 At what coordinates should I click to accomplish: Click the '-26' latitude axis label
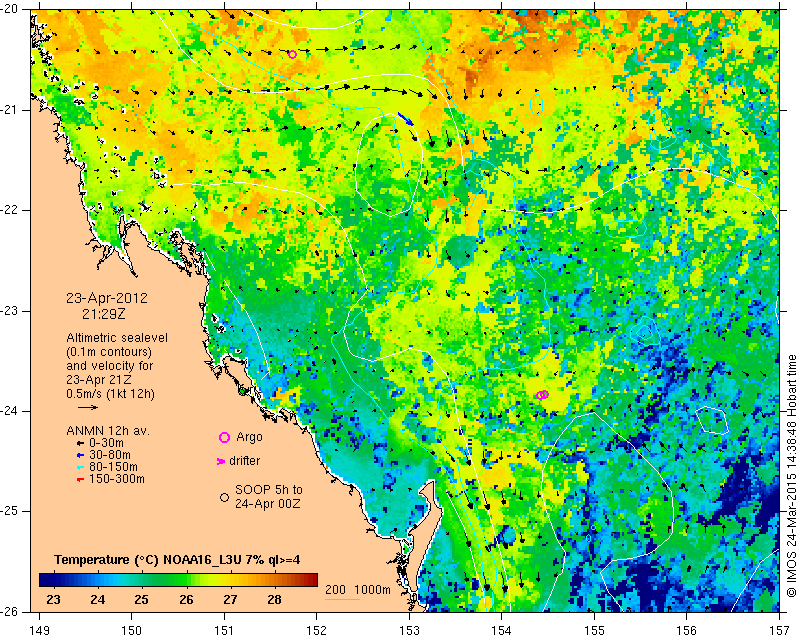click(x=10, y=611)
